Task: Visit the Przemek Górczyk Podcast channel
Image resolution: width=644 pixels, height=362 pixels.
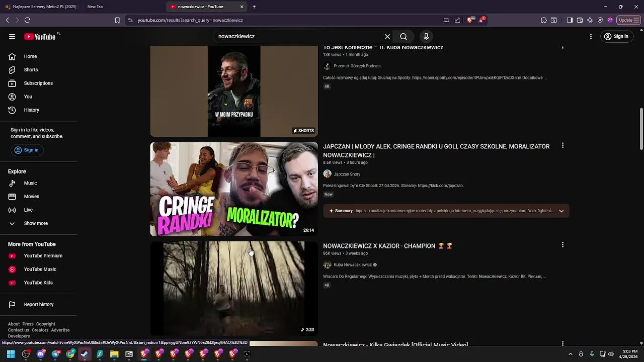Action: (357, 66)
